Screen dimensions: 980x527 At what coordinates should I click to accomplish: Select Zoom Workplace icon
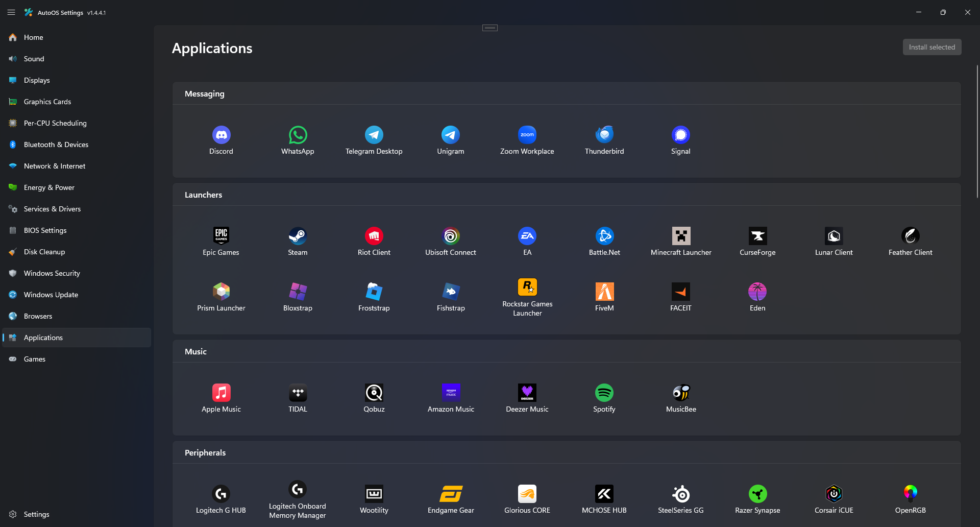pos(527,135)
